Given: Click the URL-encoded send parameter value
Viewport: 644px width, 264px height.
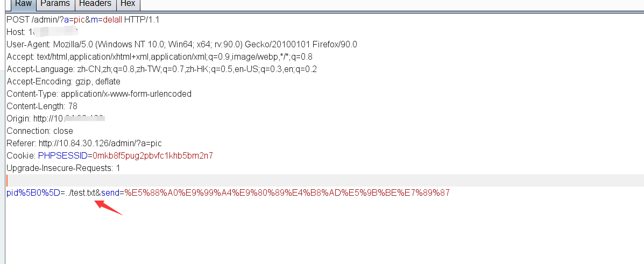Looking at the screenshot, I should pos(287,193).
